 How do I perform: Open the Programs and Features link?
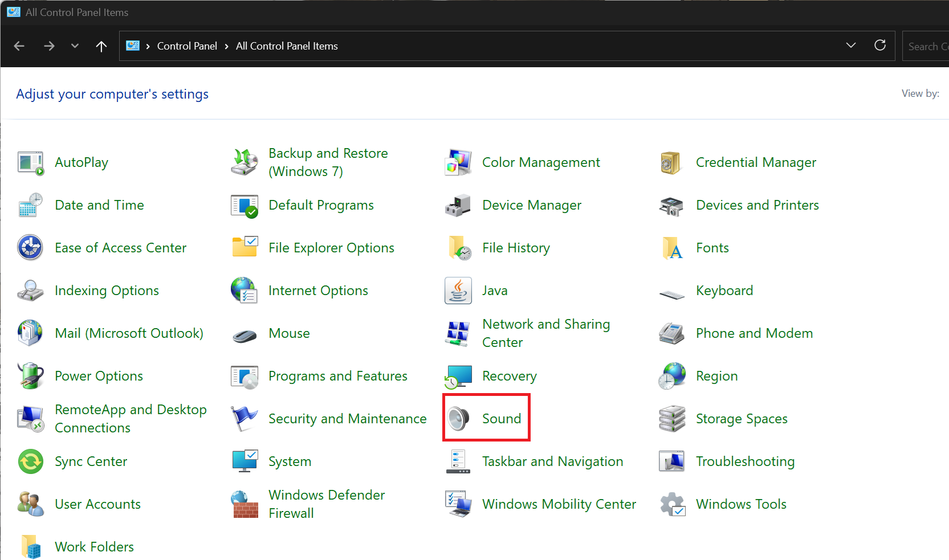[338, 376]
